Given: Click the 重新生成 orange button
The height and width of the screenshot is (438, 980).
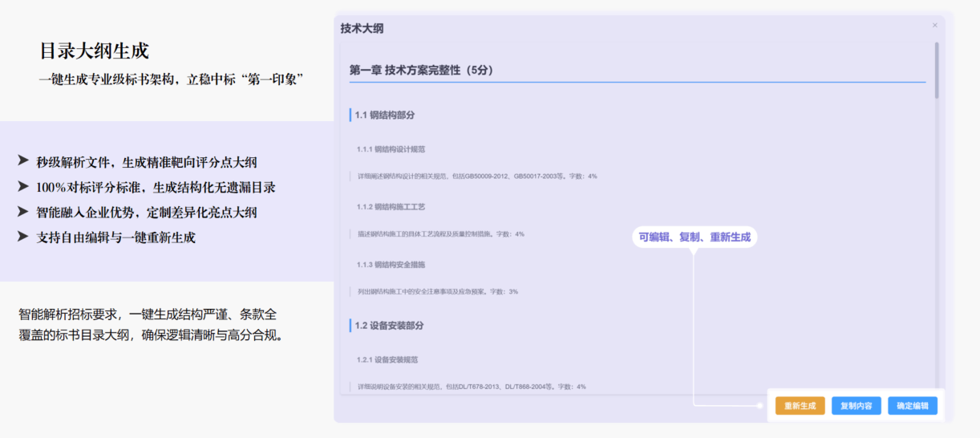Looking at the screenshot, I should [x=800, y=406].
